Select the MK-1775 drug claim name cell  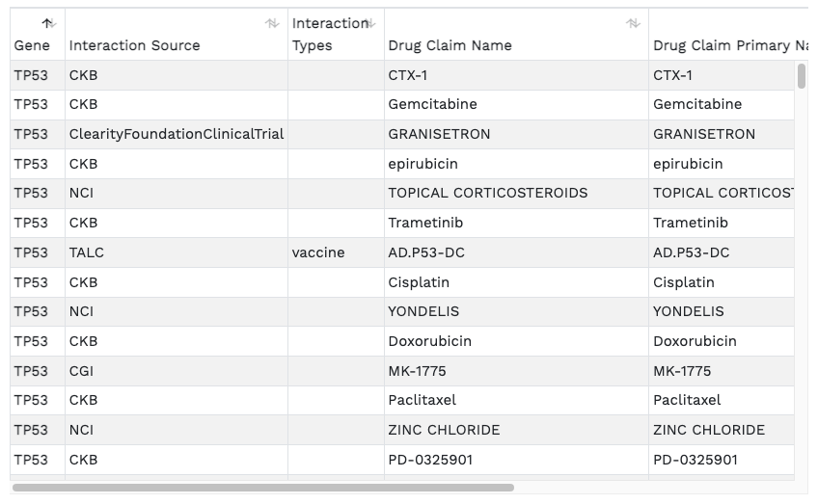pyautogui.click(x=417, y=371)
